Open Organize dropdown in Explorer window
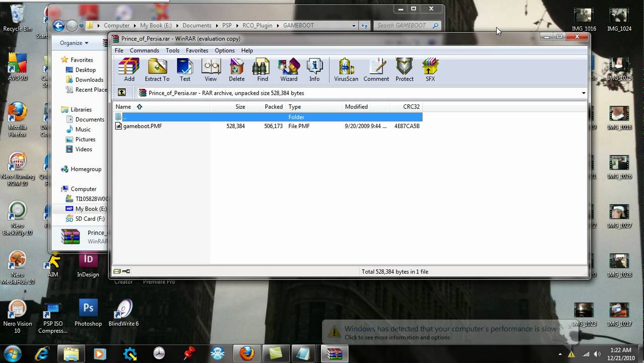 74,43
